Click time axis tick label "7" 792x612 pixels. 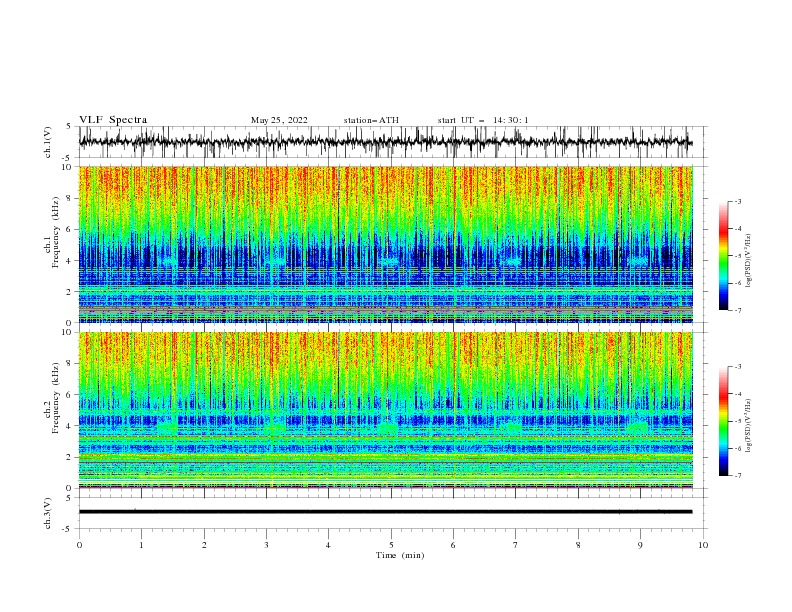pos(516,545)
